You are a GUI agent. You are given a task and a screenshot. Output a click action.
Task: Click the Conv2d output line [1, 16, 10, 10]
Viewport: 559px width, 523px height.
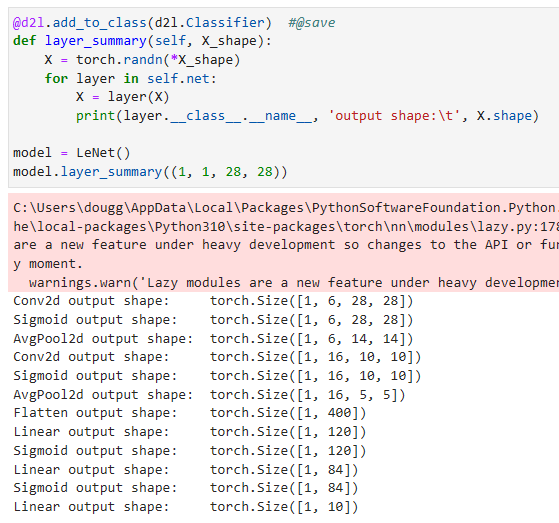pyautogui.click(x=217, y=357)
